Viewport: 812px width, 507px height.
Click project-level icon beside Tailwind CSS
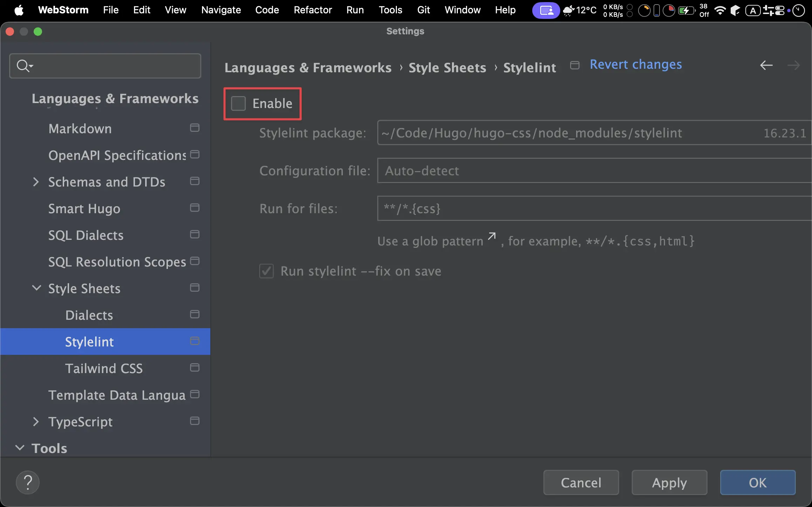click(x=195, y=368)
